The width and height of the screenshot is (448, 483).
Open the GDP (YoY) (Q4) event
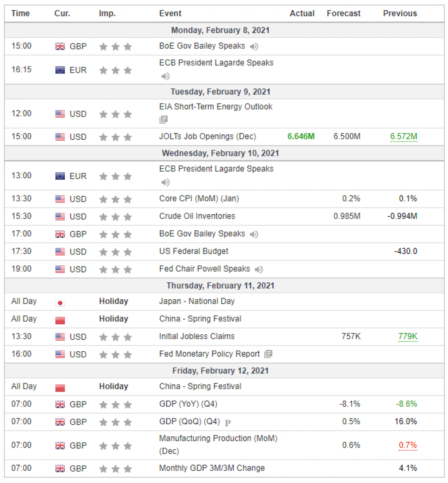click(x=188, y=404)
